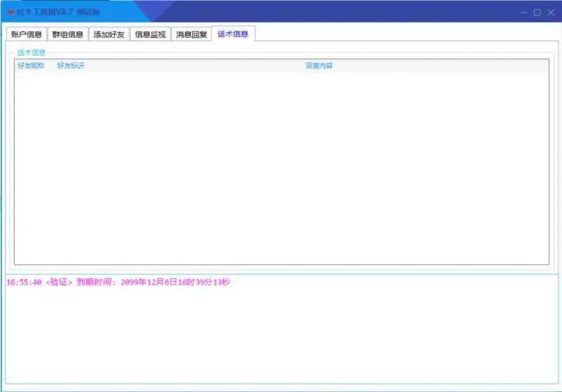Sort by the 好友昵称 column header
This screenshot has width=562, height=392.
tap(31, 66)
